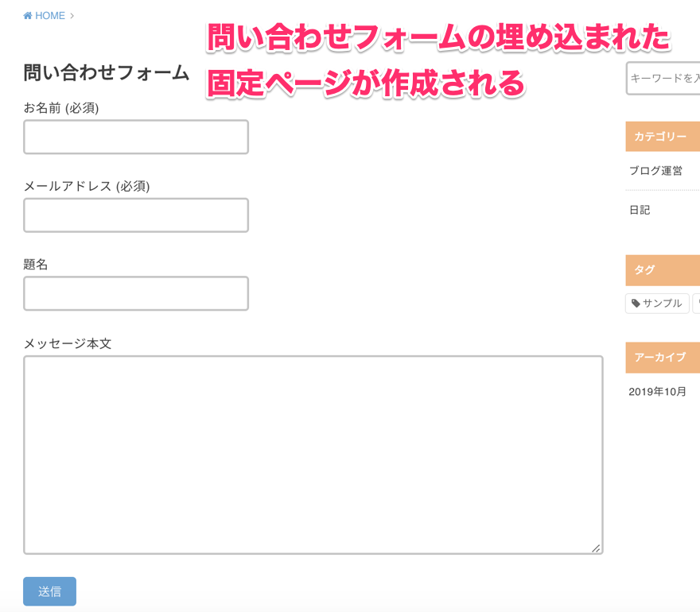Focus the お名前 (必須) text field
The image size is (700, 612).
[x=136, y=137]
